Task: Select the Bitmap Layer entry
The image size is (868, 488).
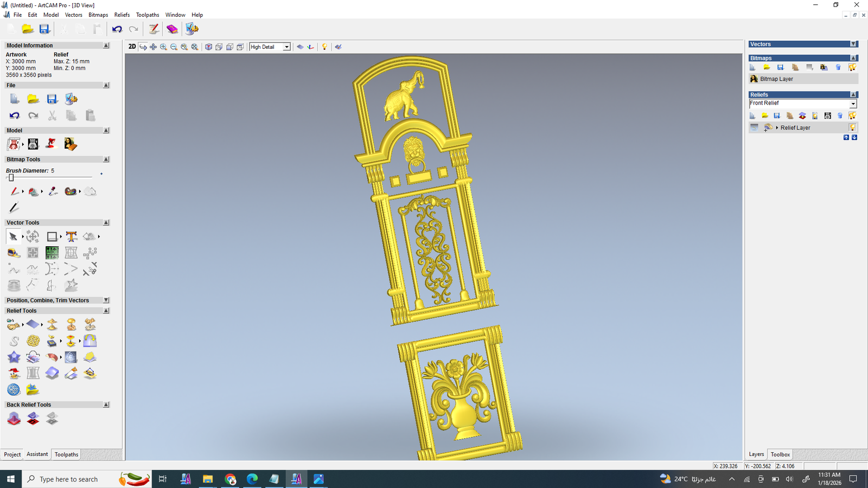Action: 776,79
